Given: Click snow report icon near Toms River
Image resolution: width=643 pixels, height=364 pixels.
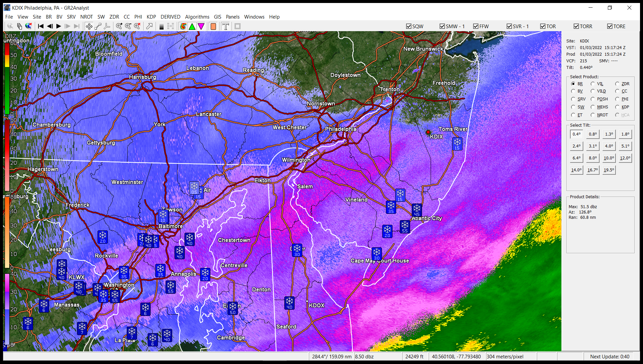Looking at the screenshot, I should pos(457,144).
